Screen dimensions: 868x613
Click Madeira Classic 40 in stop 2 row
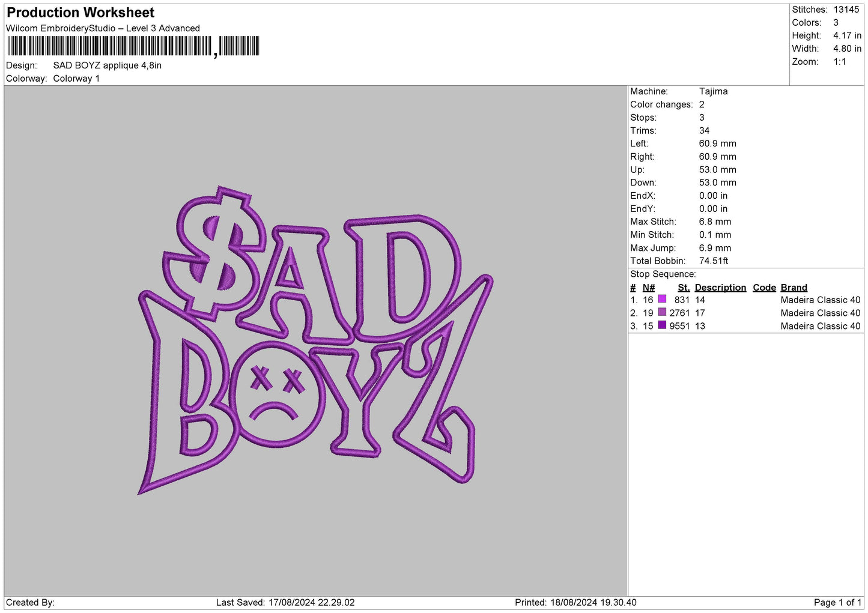(821, 313)
